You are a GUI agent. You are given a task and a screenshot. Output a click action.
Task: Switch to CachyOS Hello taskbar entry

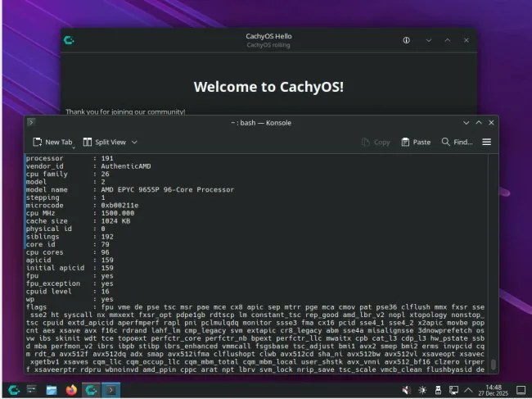pos(91,390)
